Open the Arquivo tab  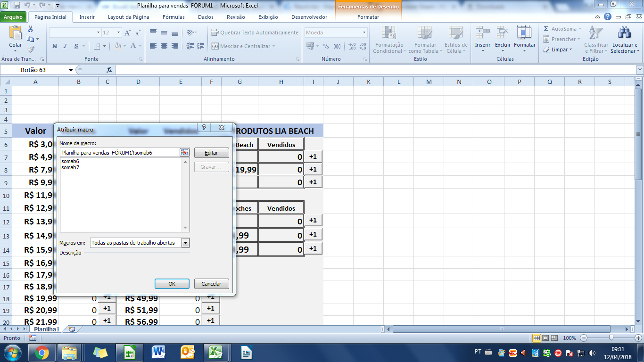(x=13, y=17)
